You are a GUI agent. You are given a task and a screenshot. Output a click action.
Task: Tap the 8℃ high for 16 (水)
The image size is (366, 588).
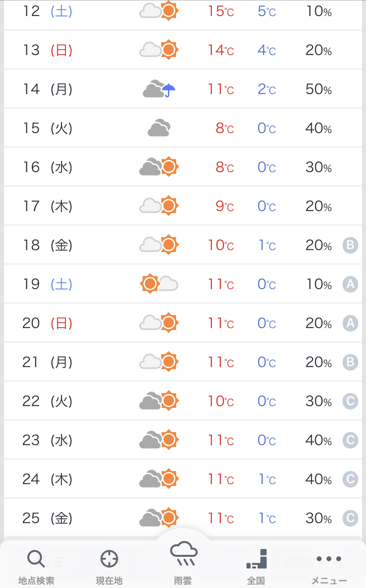coord(224,167)
